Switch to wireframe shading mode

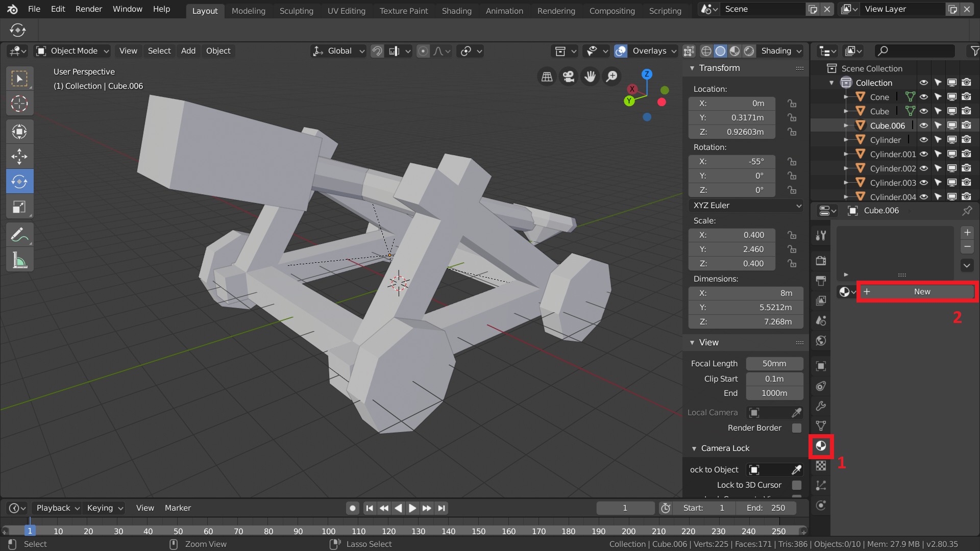(706, 51)
